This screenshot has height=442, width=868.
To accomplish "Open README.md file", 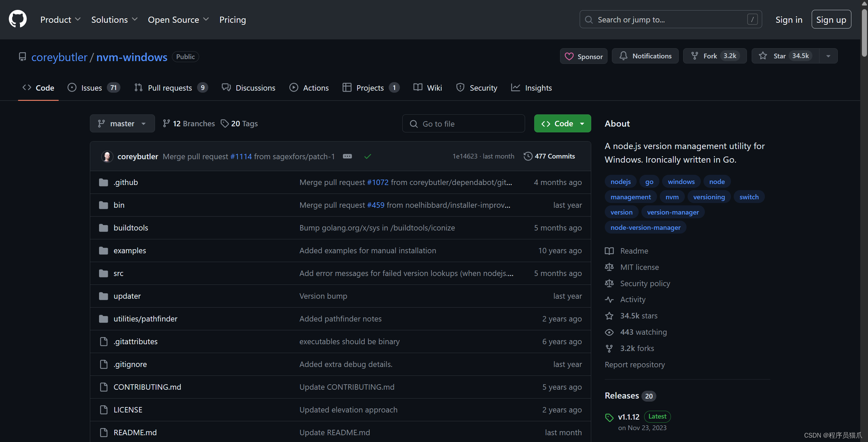I will [x=135, y=432].
